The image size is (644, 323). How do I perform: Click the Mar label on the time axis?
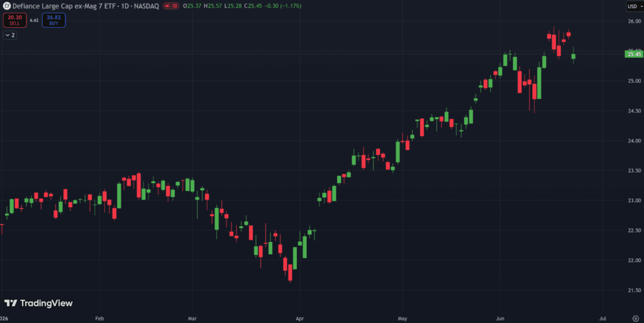(x=192, y=319)
